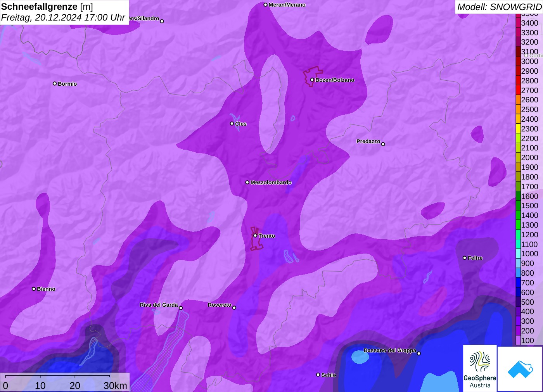Click the Silandro city marker
Image resolution: width=543 pixels, height=392 pixels.
[x=162, y=21]
